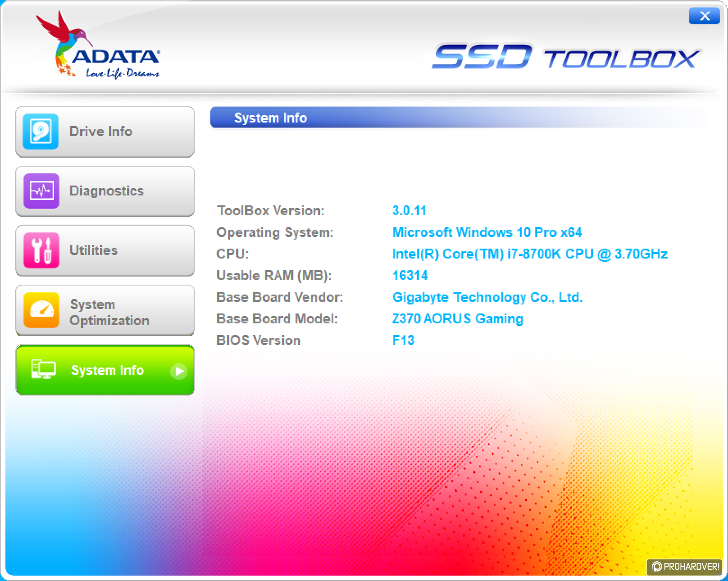The image size is (728, 581).
Task: Click the BIOS Version label
Action: pos(259,340)
